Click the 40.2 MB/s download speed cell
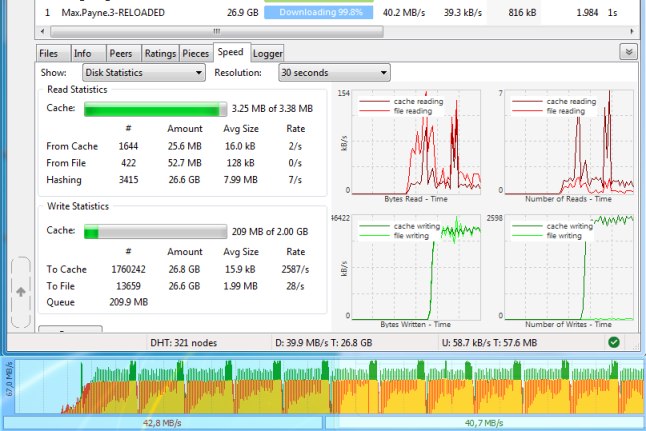The width and height of the screenshot is (646, 431). click(404, 13)
